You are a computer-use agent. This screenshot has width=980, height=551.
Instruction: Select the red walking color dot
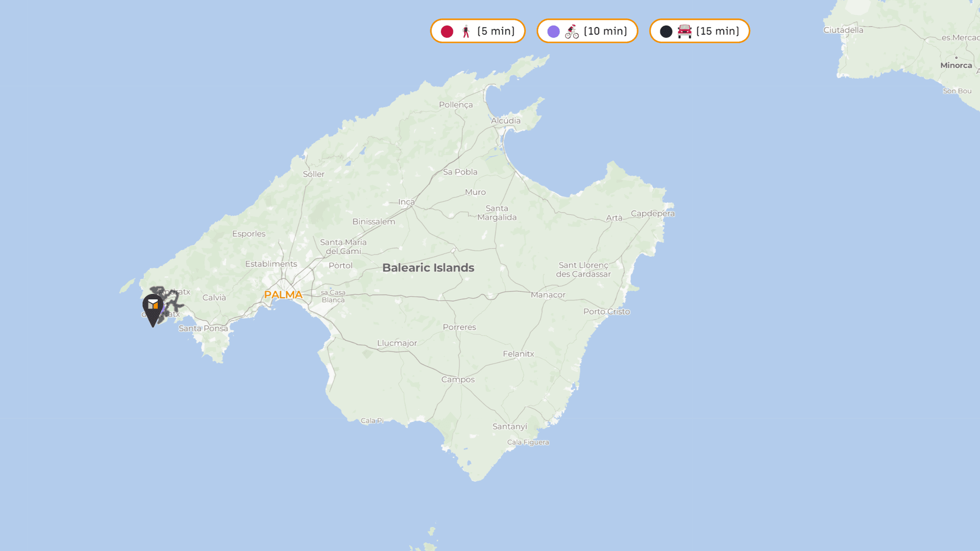[x=447, y=32]
